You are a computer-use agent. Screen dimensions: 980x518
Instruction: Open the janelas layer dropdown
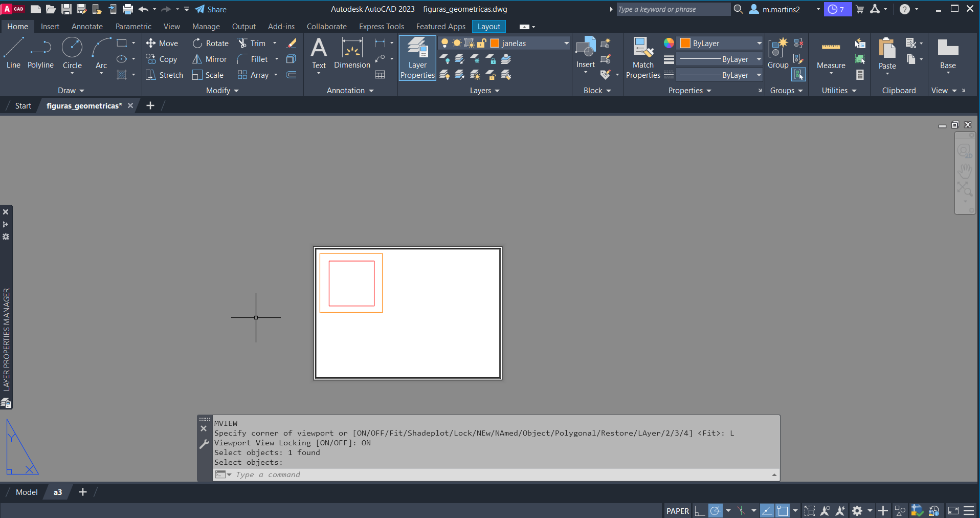tap(566, 44)
